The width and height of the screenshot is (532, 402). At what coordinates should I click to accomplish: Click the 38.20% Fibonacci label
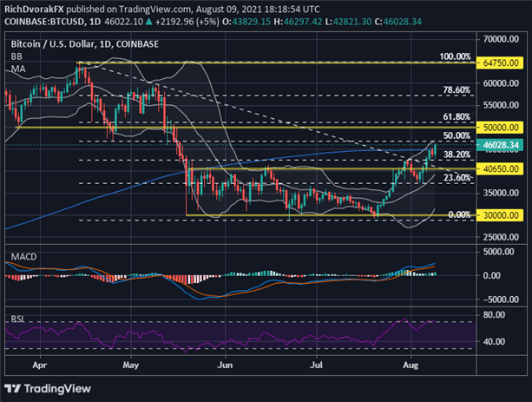(x=456, y=155)
